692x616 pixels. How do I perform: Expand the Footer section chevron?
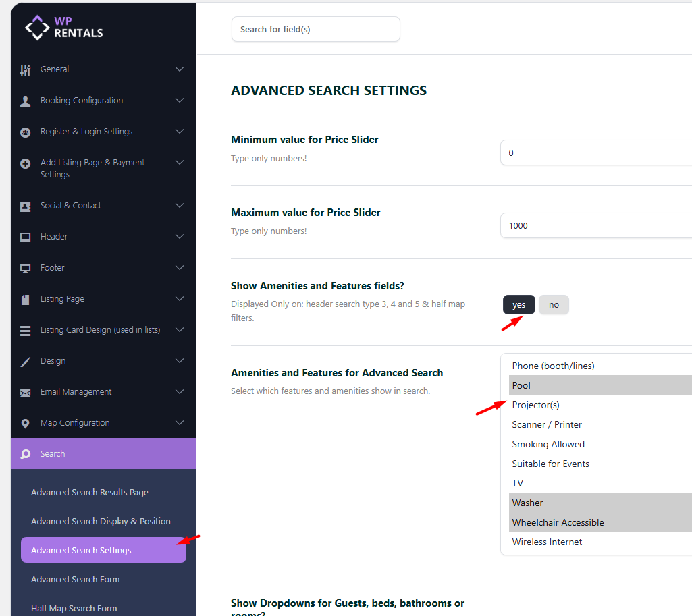coord(180,268)
